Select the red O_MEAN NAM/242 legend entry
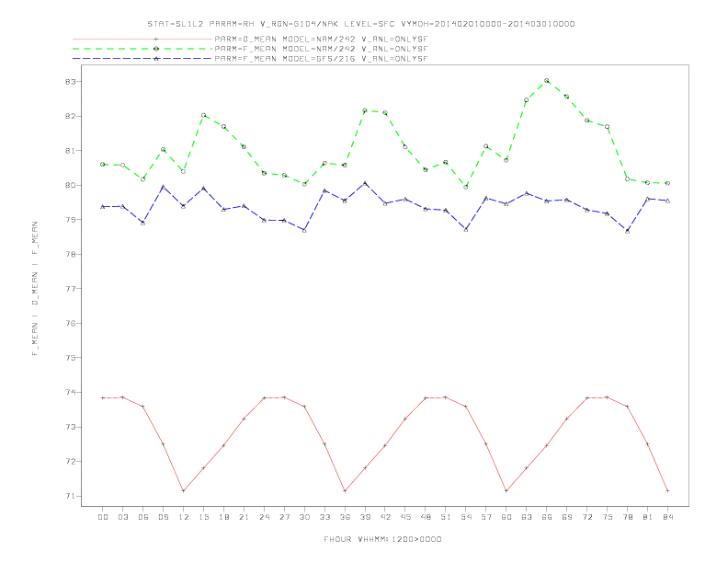This screenshot has width=728, height=563. (250, 39)
